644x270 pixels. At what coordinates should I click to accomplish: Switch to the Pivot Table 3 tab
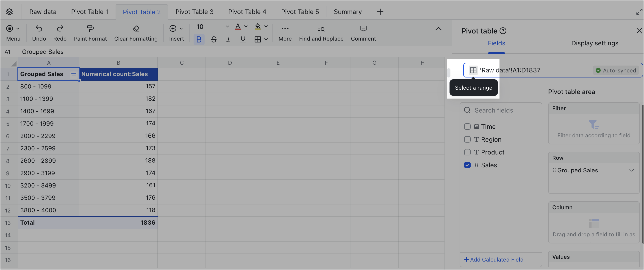pyautogui.click(x=194, y=12)
